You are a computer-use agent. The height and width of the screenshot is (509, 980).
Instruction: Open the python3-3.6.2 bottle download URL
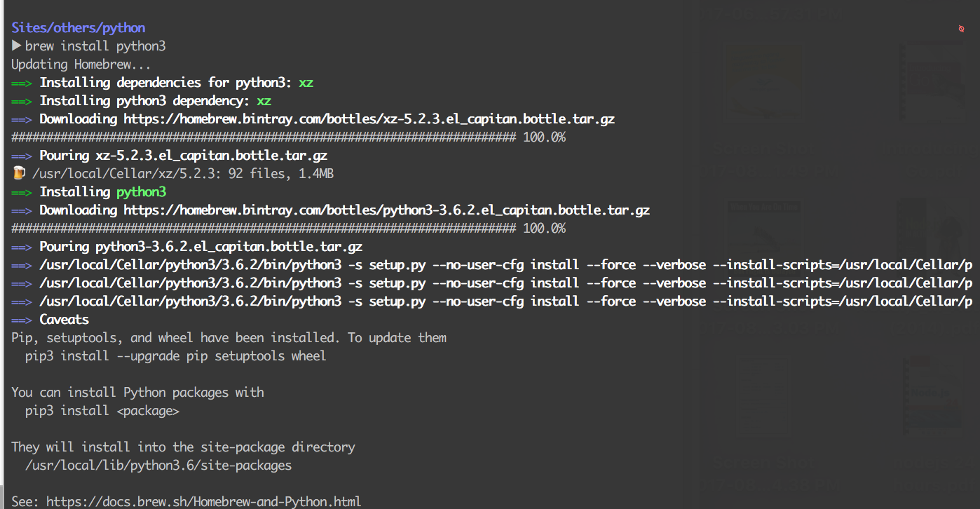coord(387,210)
